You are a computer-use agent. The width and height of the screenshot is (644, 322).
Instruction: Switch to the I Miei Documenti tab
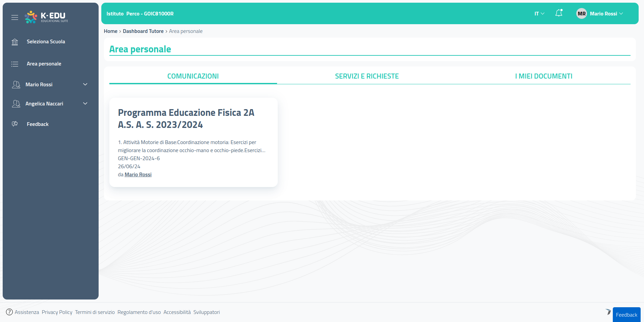(x=543, y=76)
